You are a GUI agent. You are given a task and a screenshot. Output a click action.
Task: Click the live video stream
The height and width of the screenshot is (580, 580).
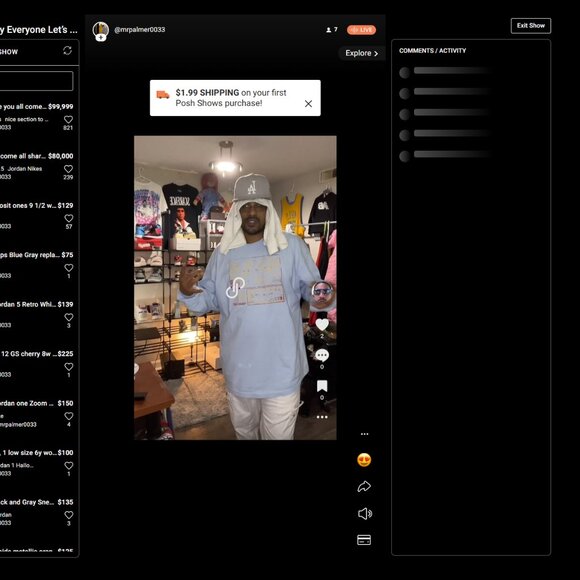pos(235,288)
